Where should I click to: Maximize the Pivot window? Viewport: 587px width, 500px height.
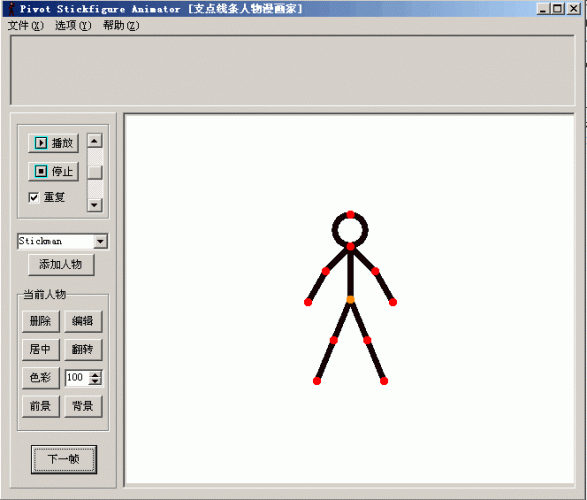pyautogui.click(x=558, y=8)
